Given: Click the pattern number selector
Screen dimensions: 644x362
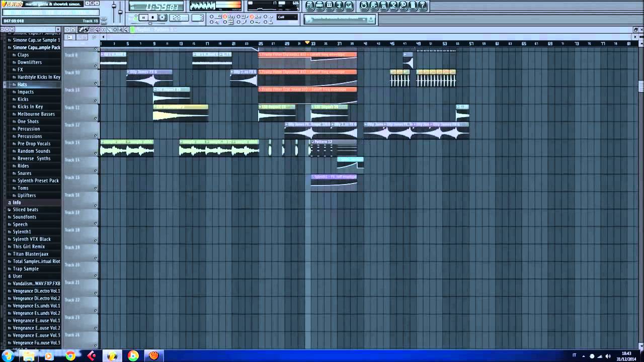Looking at the screenshot, I should [197, 18].
